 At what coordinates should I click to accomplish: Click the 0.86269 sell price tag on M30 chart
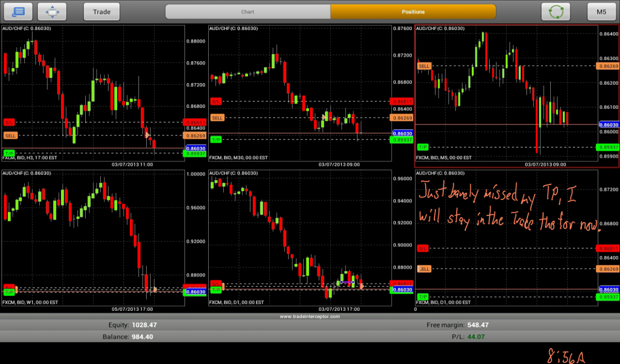(402, 118)
